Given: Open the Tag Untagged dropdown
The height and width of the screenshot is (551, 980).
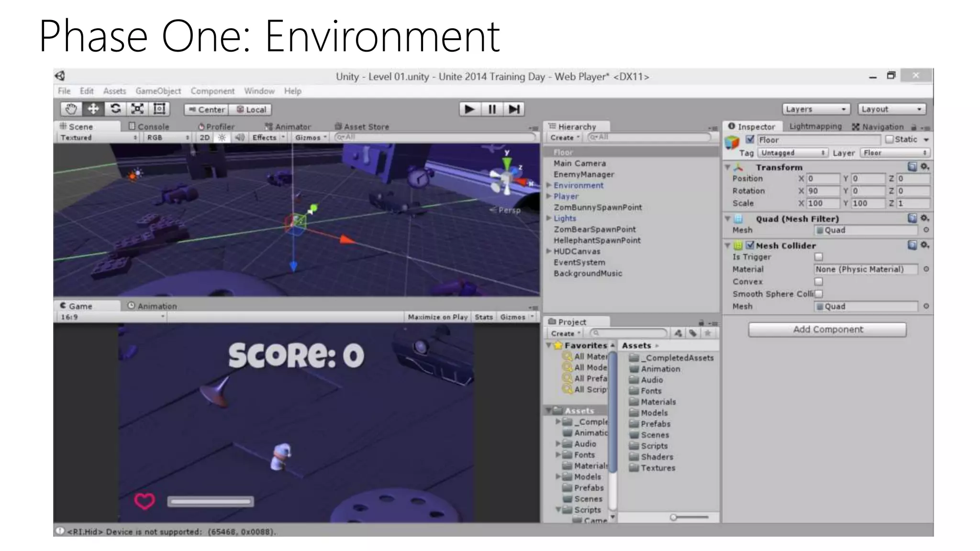Looking at the screenshot, I should (793, 153).
